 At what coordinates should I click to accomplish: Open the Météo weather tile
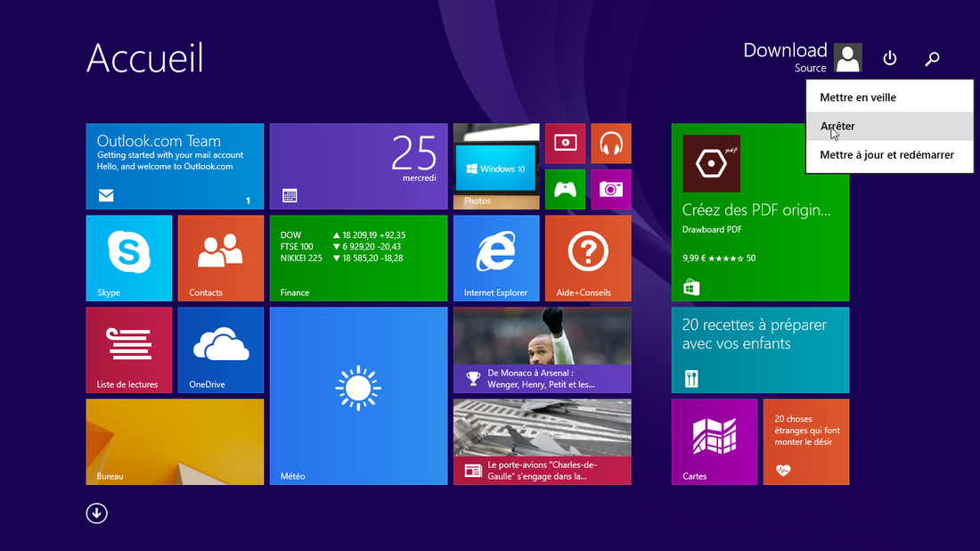pyautogui.click(x=359, y=396)
